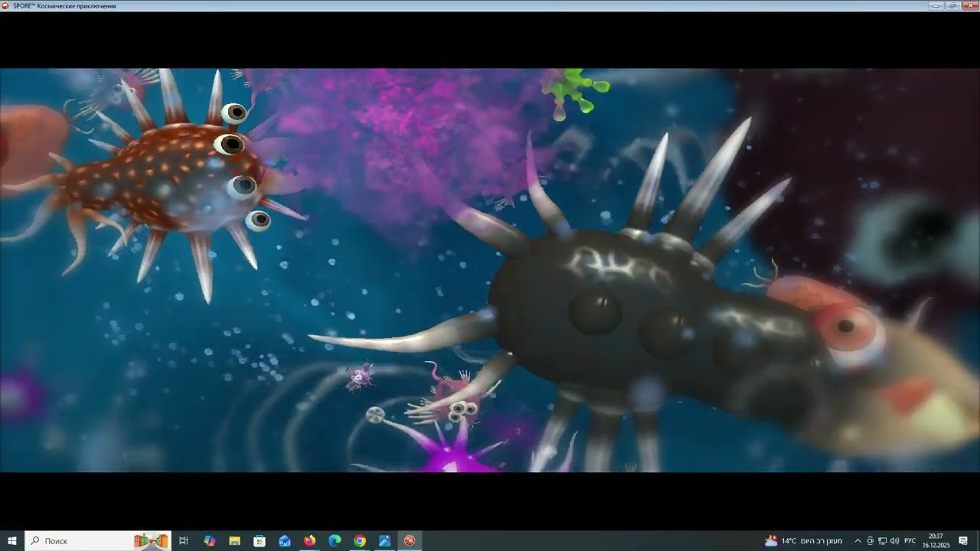Open File Explorer from the taskbar
Image resolution: width=980 pixels, height=551 pixels.
(x=234, y=541)
